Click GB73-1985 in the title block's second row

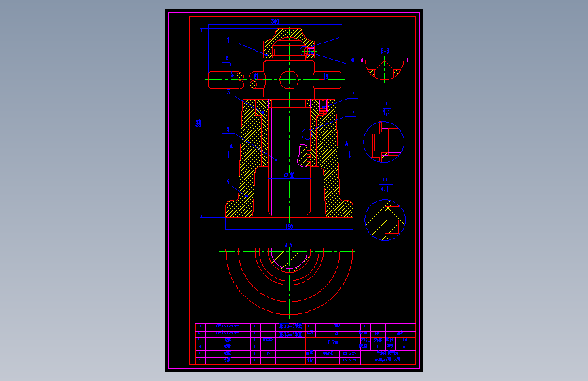(x=291, y=334)
